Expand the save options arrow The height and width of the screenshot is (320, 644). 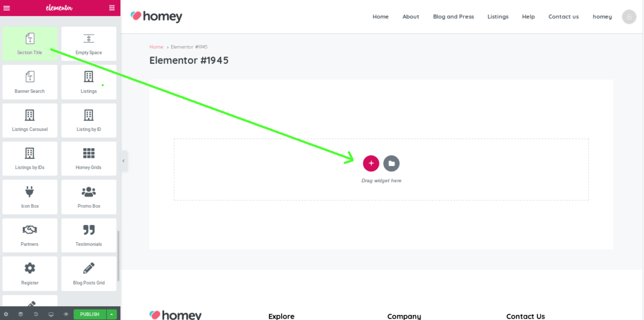(111, 314)
